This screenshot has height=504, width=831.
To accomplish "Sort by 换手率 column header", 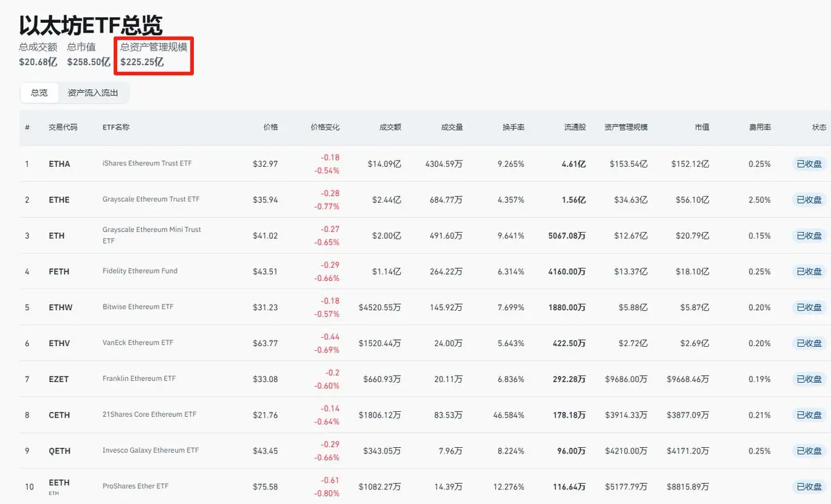I will [x=514, y=127].
